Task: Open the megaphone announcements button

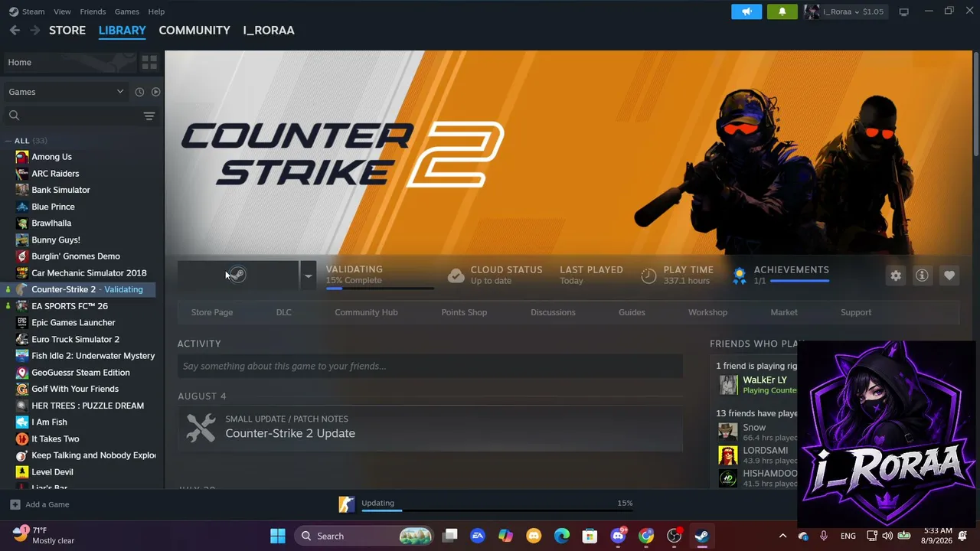Action: tap(746, 11)
